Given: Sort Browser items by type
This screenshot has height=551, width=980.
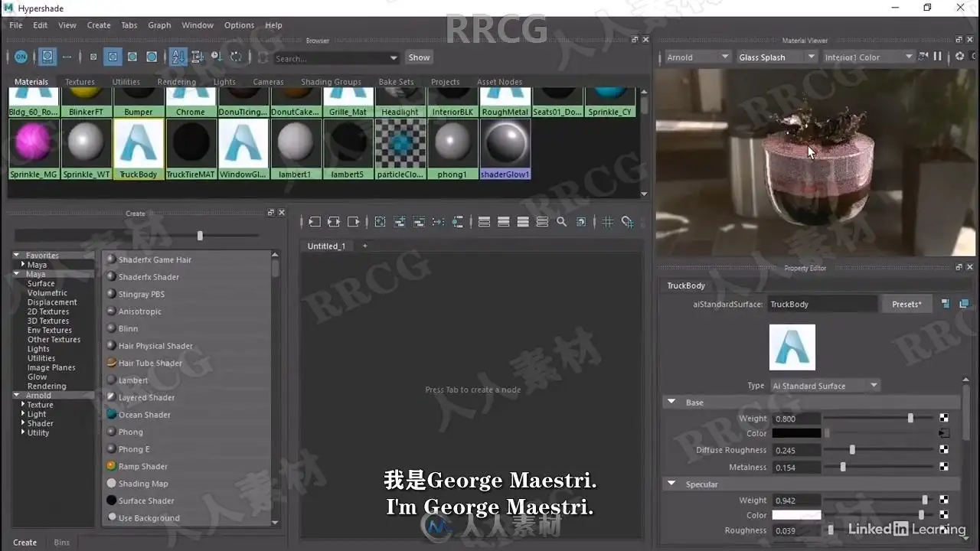Looking at the screenshot, I should (x=197, y=57).
